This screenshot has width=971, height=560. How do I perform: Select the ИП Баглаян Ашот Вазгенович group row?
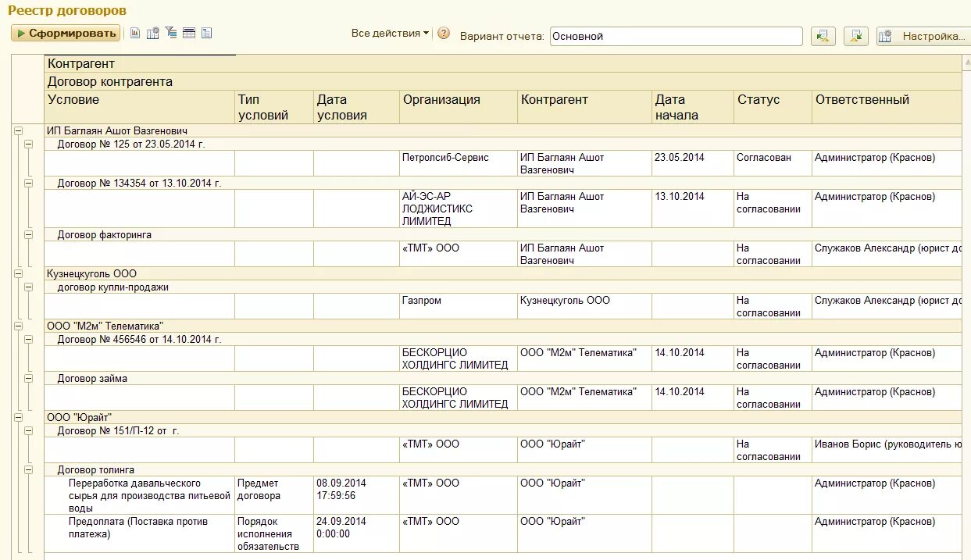[503, 130]
